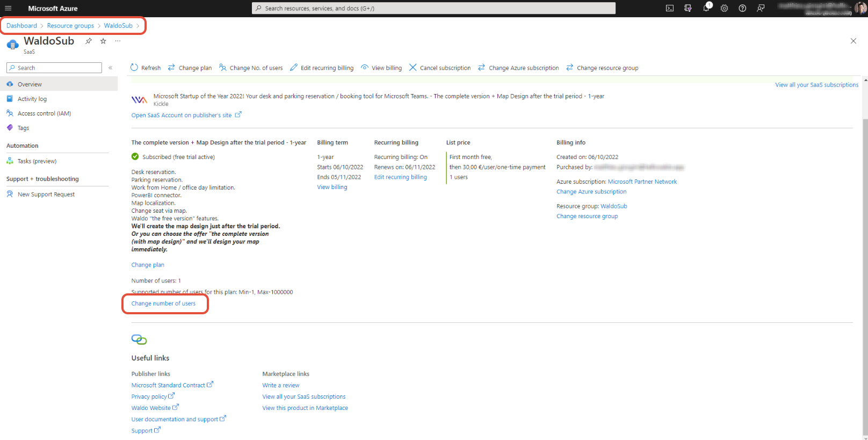This screenshot has height=440, width=868.
Task: Follow the Change plan link below the plan description
Action: coord(148,265)
